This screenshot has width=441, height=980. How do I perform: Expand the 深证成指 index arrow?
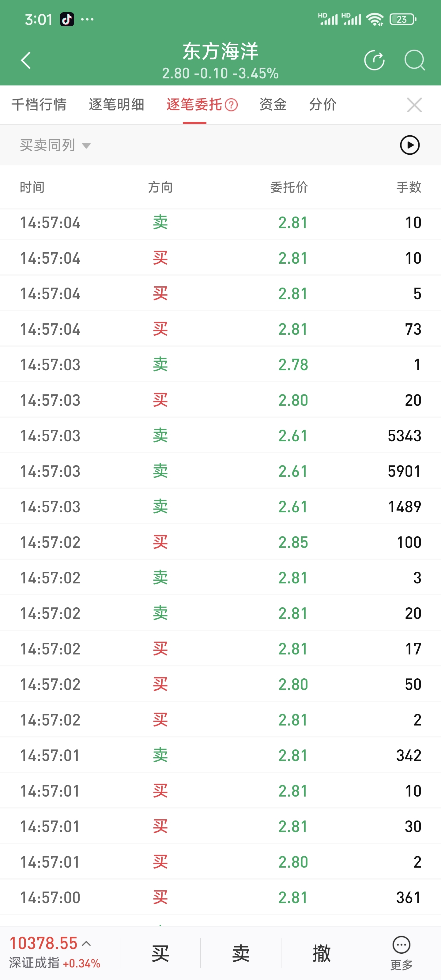pos(87,944)
